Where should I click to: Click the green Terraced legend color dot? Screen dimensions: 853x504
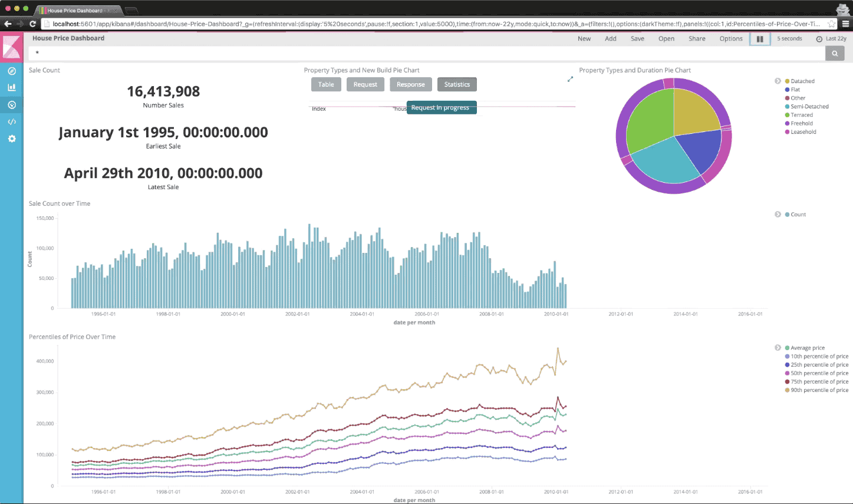point(787,115)
